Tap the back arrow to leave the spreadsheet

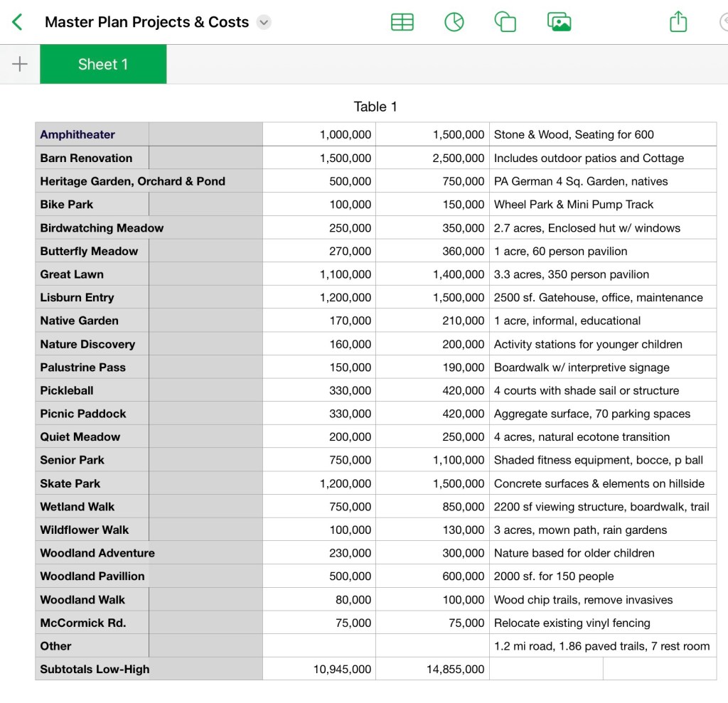coord(18,22)
